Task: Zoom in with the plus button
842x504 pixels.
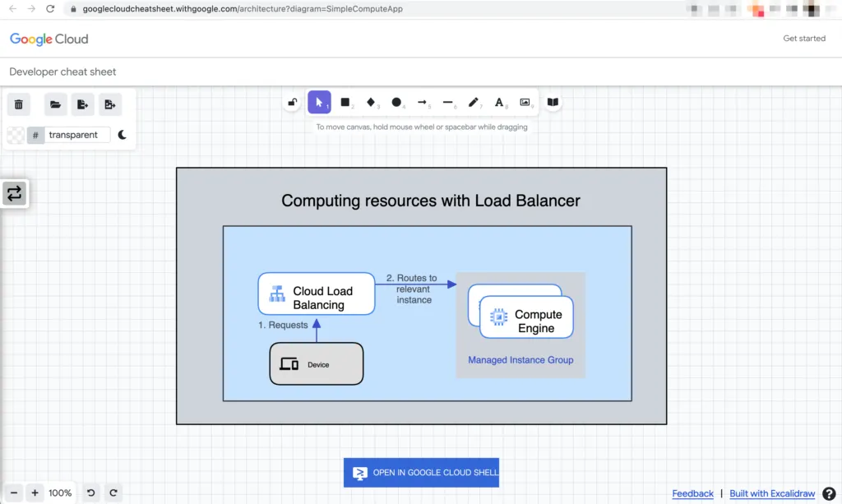Action: pos(35,492)
